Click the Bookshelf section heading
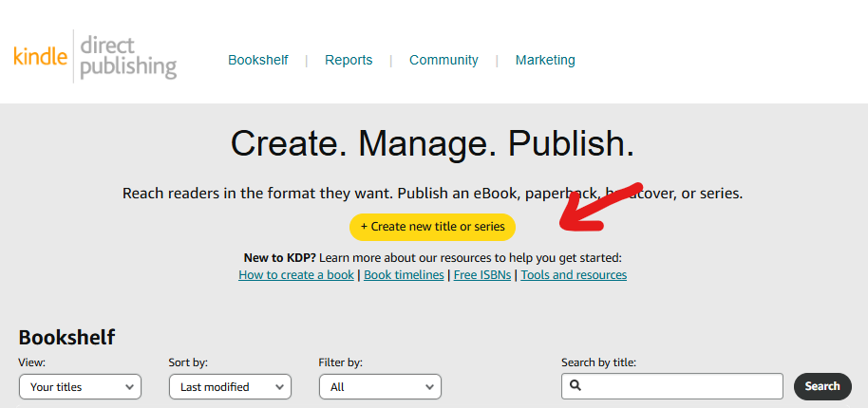The image size is (868, 408). pos(66,337)
